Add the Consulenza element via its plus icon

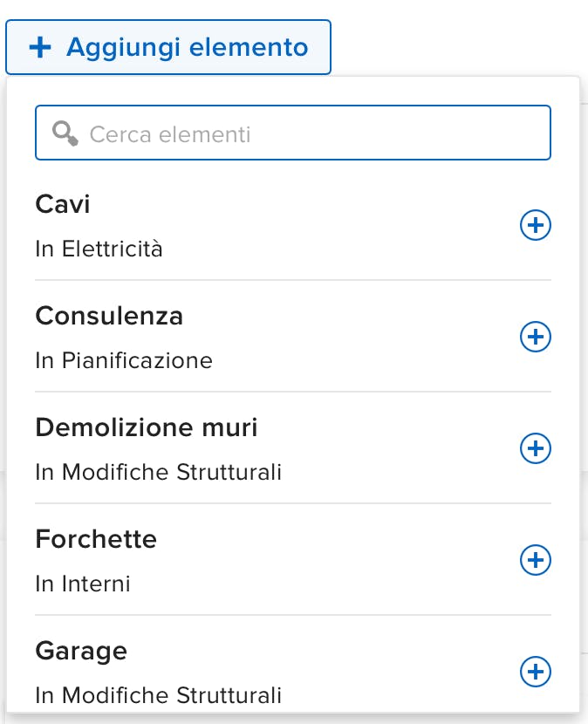click(x=535, y=337)
